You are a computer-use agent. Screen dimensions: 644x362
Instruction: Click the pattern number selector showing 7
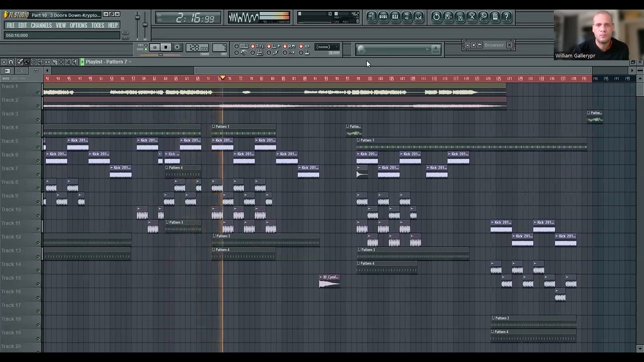tap(219, 47)
